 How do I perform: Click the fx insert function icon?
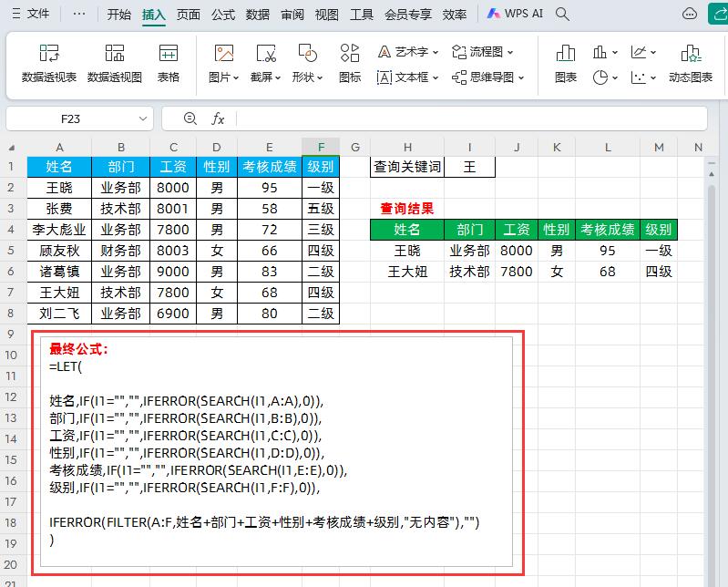(x=218, y=118)
